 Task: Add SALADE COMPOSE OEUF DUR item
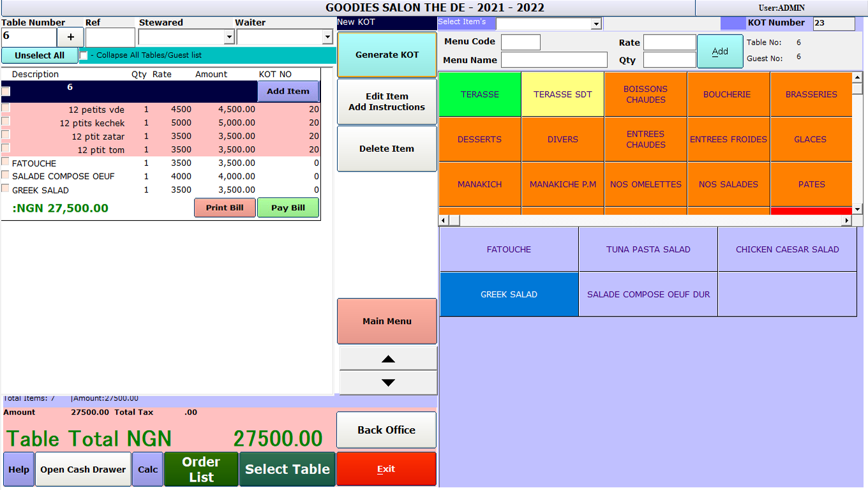[x=648, y=294]
